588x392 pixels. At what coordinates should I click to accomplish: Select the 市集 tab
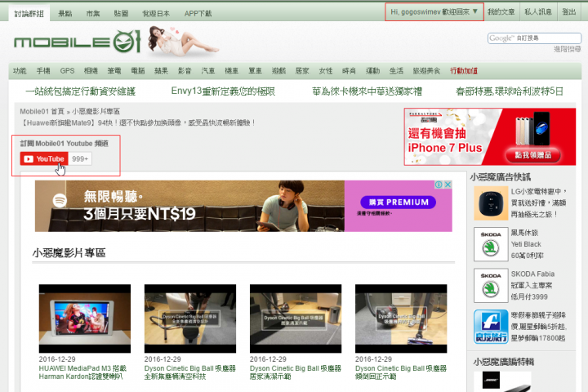tap(93, 14)
